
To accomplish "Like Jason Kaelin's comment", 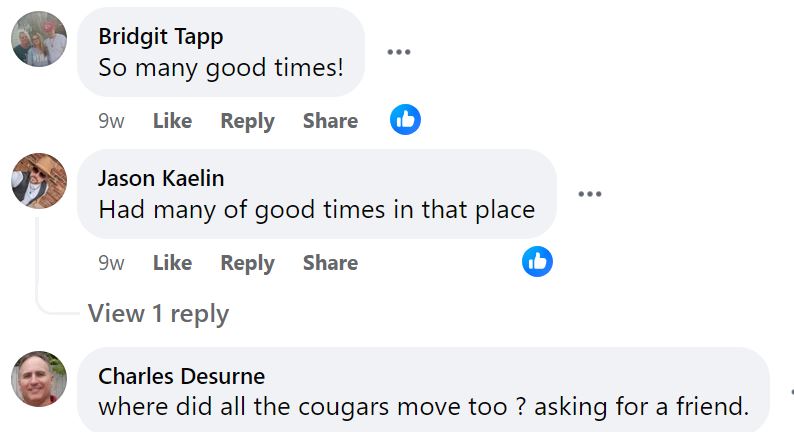I will click(172, 263).
